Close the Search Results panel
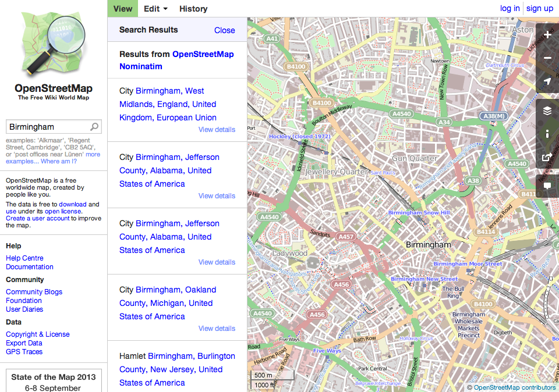559x392 pixels. coord(225,30)
